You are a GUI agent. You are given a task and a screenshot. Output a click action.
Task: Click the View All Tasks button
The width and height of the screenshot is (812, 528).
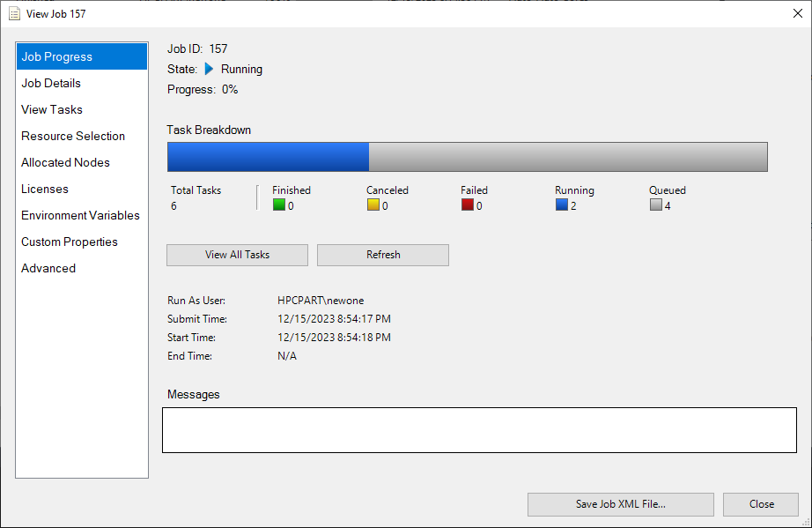(236, 255)
